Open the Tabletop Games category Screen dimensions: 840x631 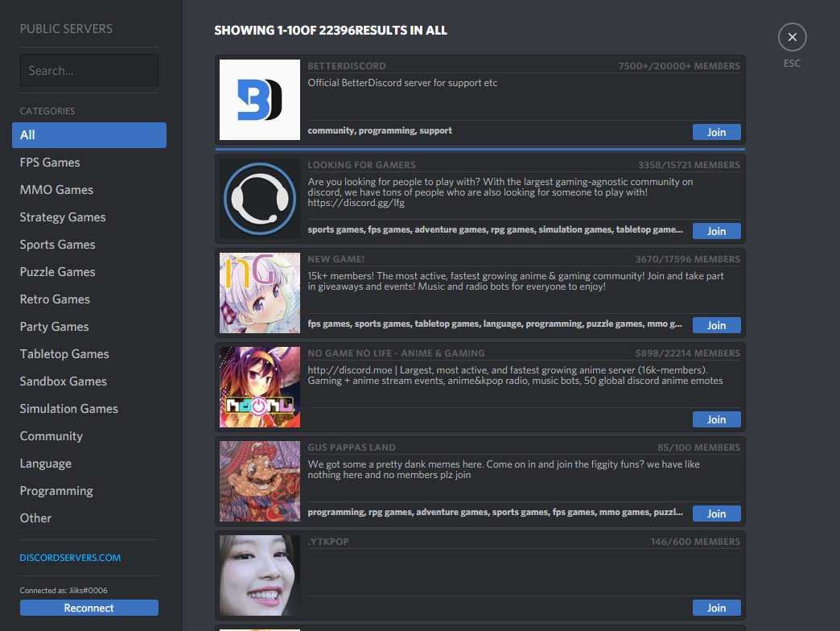[89, 353]
